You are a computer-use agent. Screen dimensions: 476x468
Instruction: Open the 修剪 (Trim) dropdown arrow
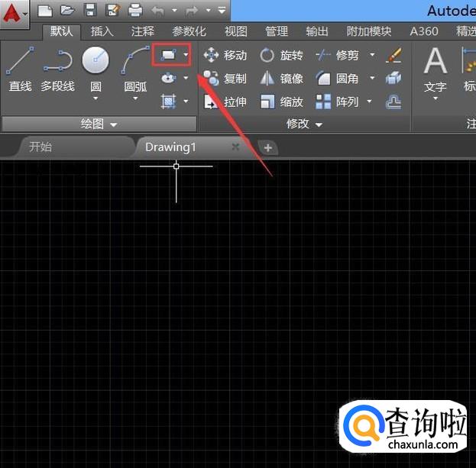click(372, 55)
